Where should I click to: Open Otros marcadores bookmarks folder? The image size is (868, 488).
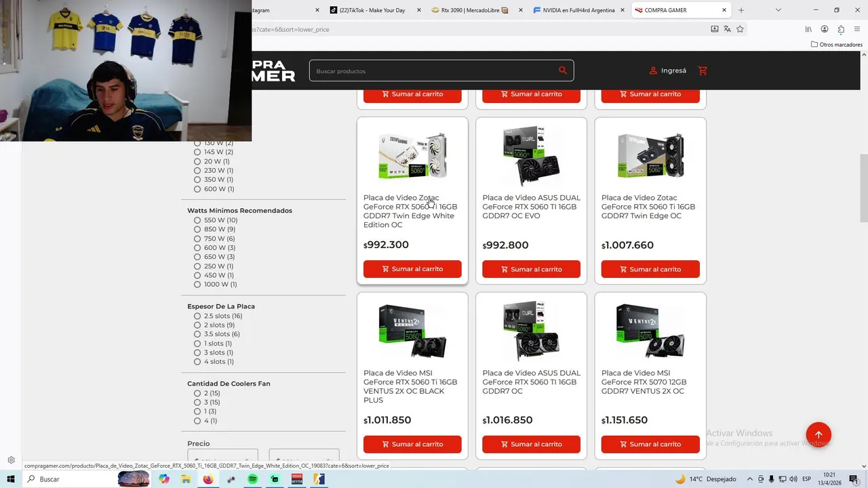(x=837, y=45)
